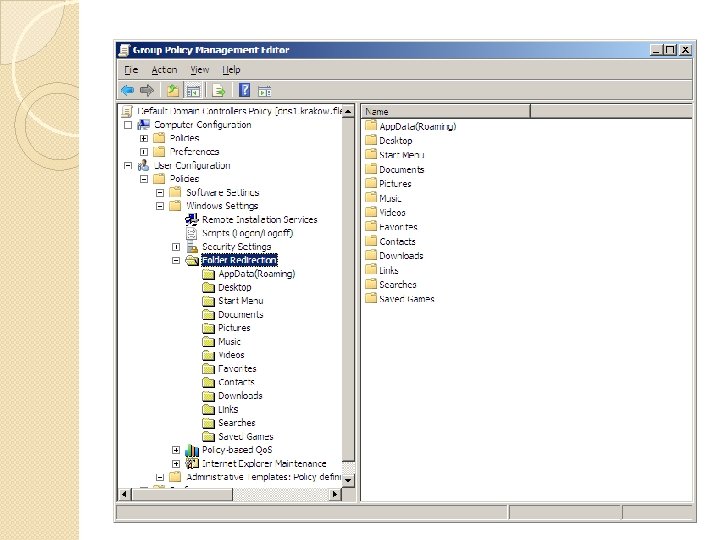
Task: Open Help via the question mark icon
Action: 245,90
